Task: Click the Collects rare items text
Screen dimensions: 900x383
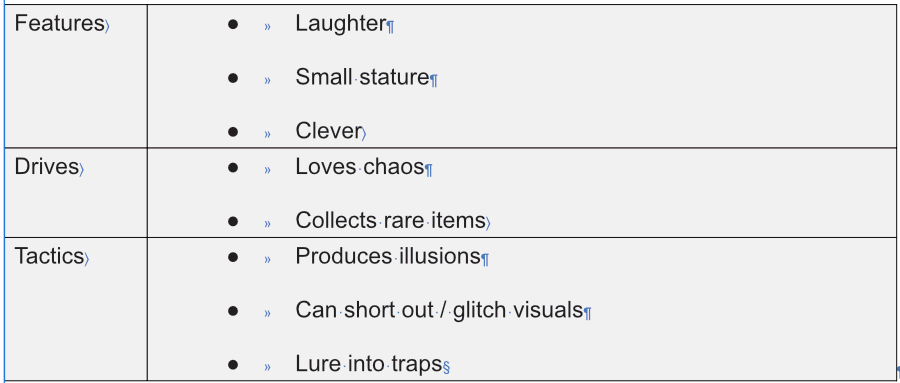Action: (x=390, y=220)
